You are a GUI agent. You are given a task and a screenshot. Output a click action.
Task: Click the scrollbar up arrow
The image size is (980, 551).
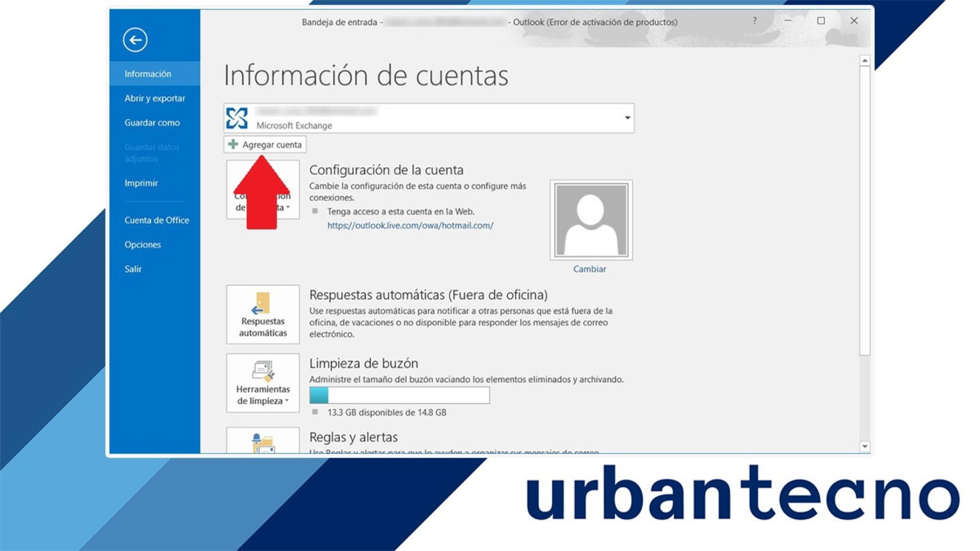(865, 61)
